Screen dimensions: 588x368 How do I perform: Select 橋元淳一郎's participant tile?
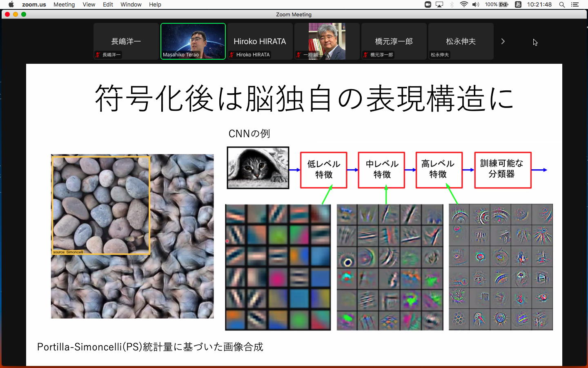point(394,41)
